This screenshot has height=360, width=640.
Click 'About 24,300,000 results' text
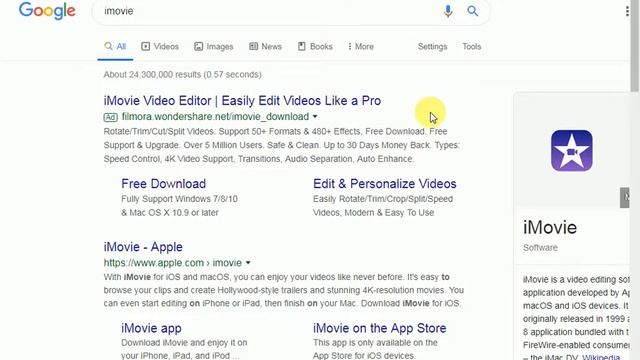153,75
